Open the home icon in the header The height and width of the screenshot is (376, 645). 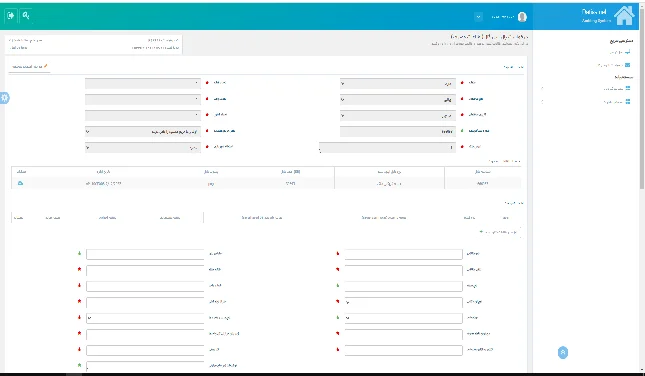pyautogui.click(x=624, y=16)
